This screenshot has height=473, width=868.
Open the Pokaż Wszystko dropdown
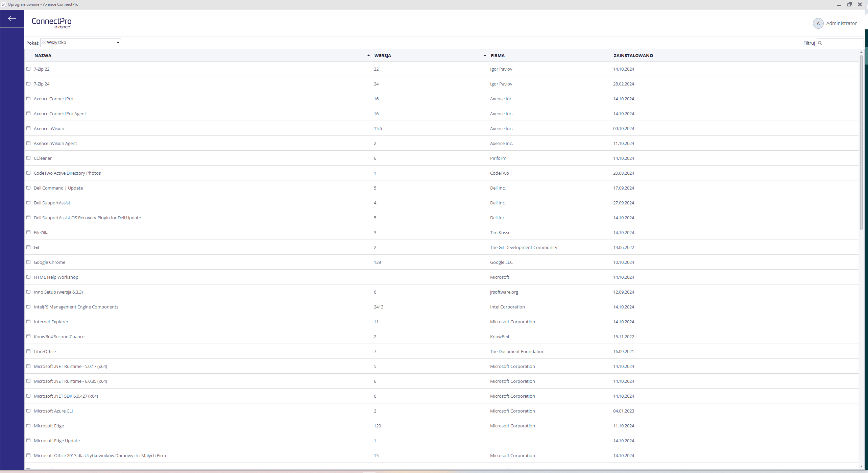coord(80,43)
